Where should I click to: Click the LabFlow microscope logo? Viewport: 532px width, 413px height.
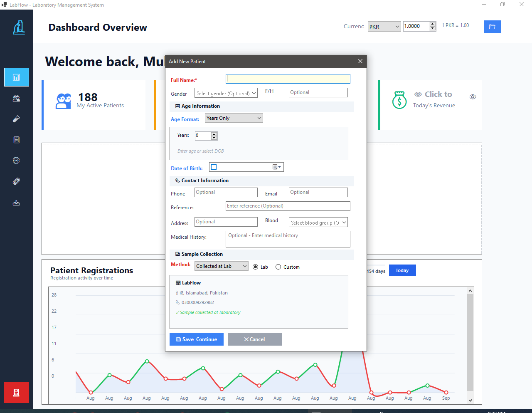(19, 27)
